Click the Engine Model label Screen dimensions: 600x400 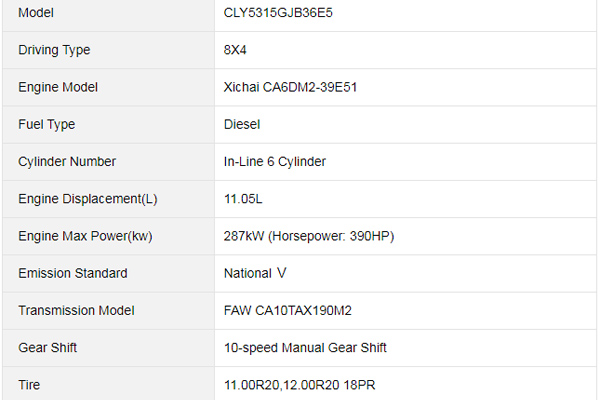click(x=58, y=87)
